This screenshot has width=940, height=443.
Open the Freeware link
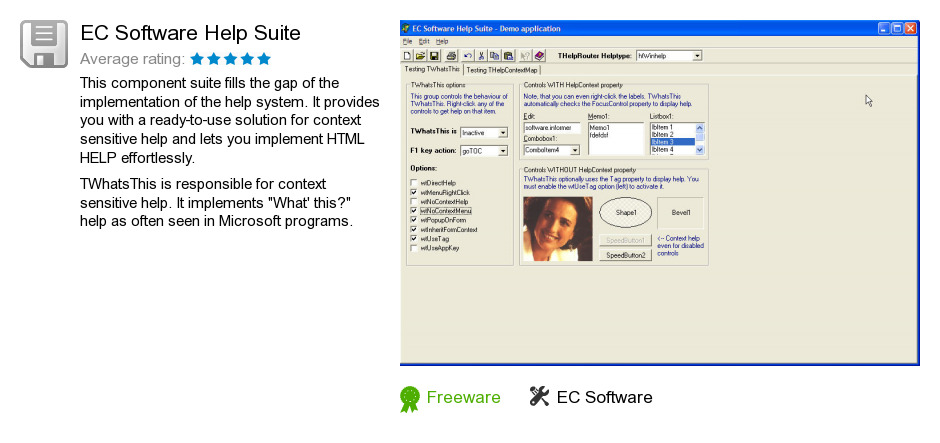click(463, 397)
